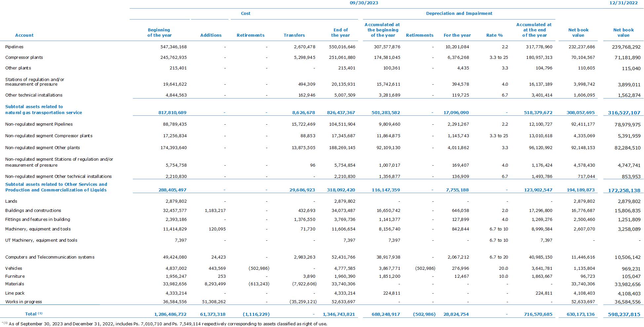Select the 'Pipelines' account row label
This screenshot has width=644, height=327.
(14, 47)
